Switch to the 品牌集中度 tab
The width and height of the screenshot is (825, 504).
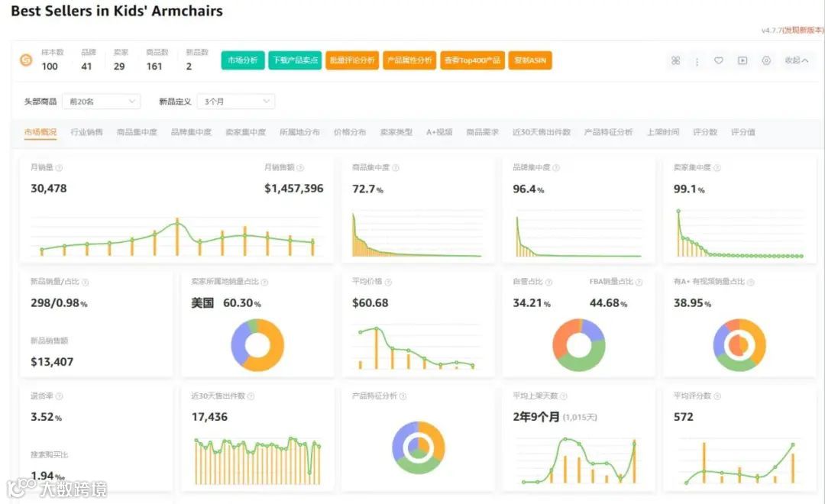(191, 132)
